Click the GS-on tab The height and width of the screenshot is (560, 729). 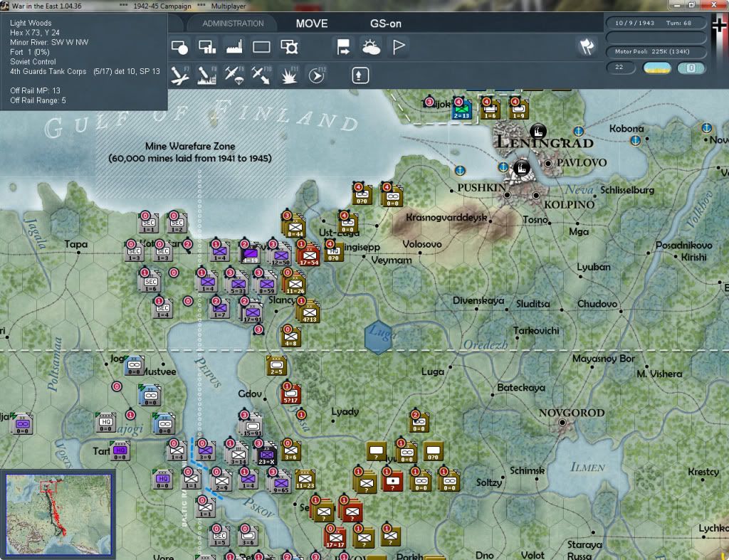[x=385, y=23]
